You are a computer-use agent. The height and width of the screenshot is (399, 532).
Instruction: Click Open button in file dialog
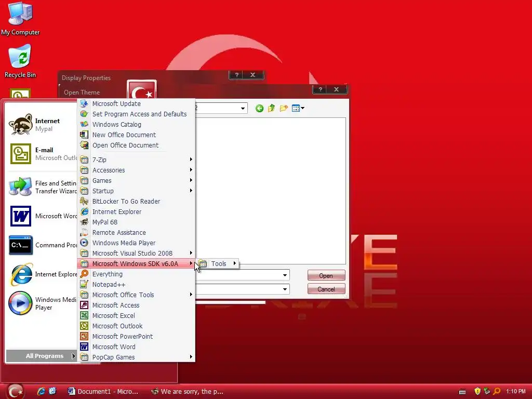coord(326,275)
